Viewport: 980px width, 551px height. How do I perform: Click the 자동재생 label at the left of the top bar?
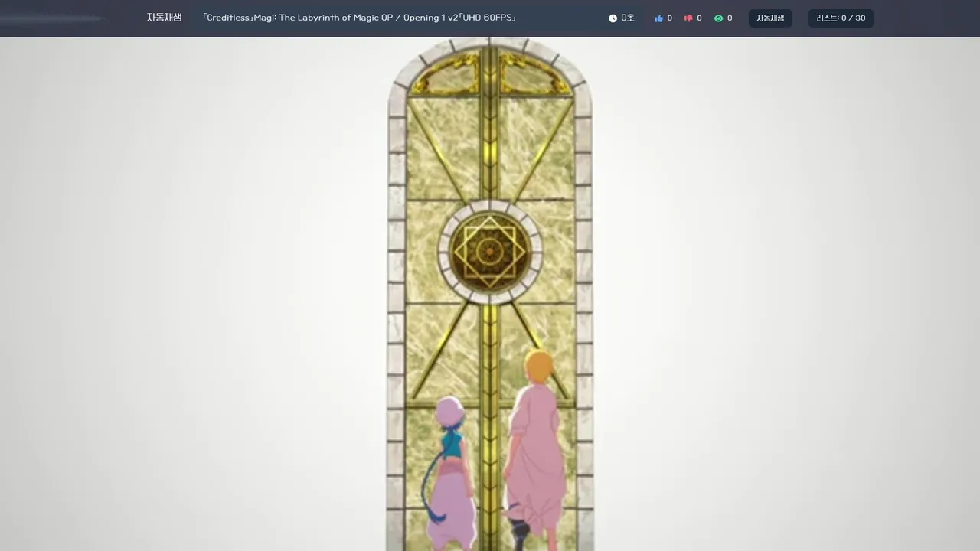165,18
